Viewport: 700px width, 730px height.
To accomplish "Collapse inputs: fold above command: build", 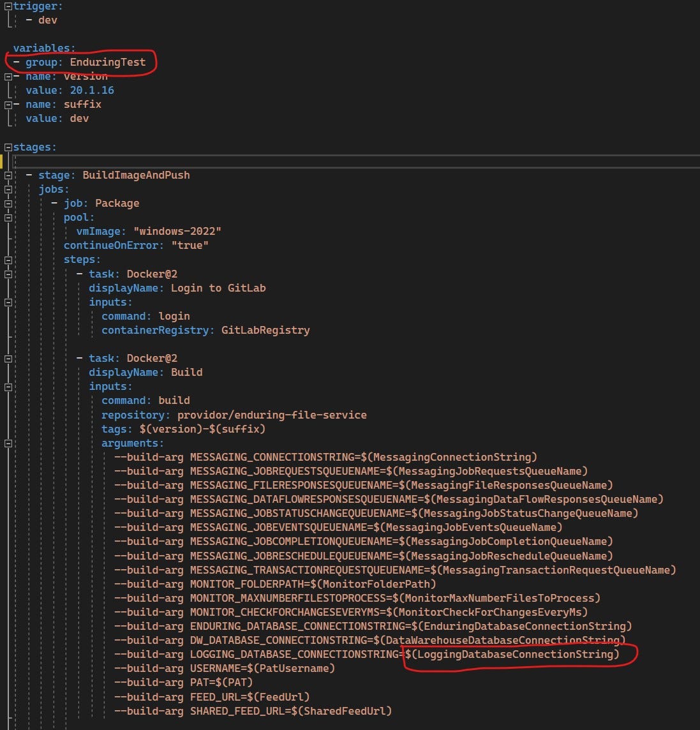I will [8, 387].
